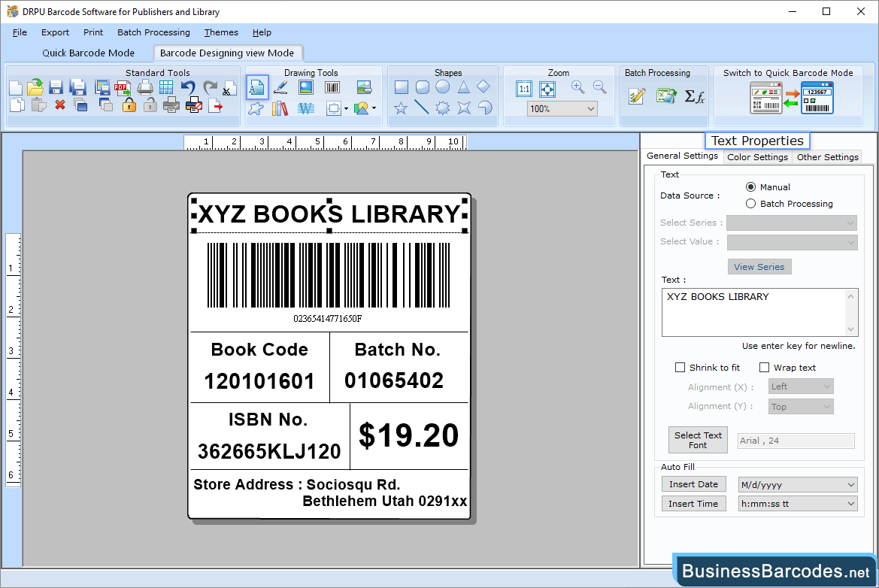Show the grid using the grid icon
This screenshot has width=879, height=588.
click(166, 87)
